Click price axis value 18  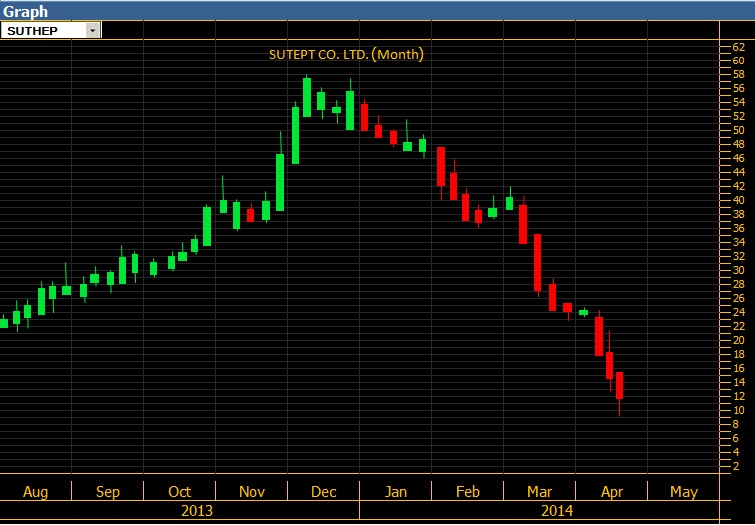738,354
